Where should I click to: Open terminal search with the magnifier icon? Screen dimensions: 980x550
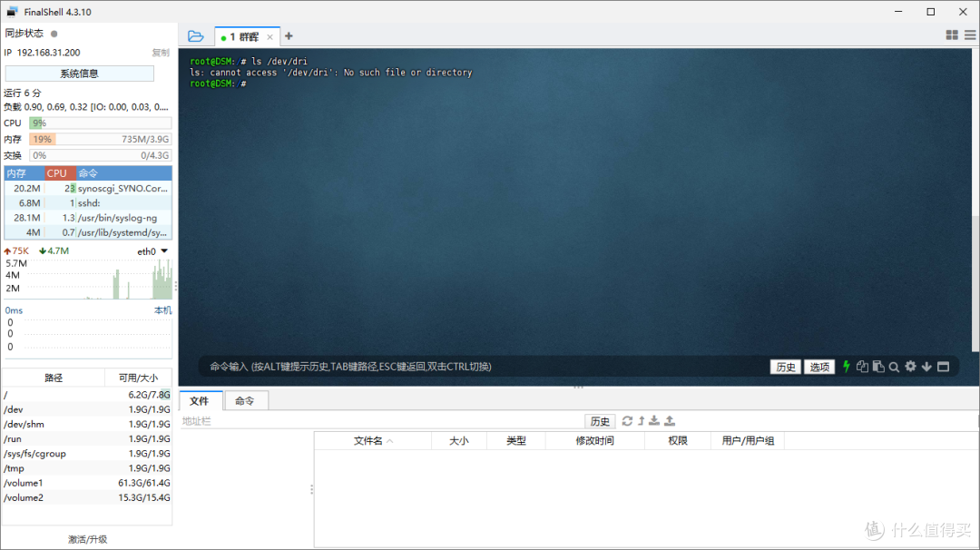click(894, 367)
